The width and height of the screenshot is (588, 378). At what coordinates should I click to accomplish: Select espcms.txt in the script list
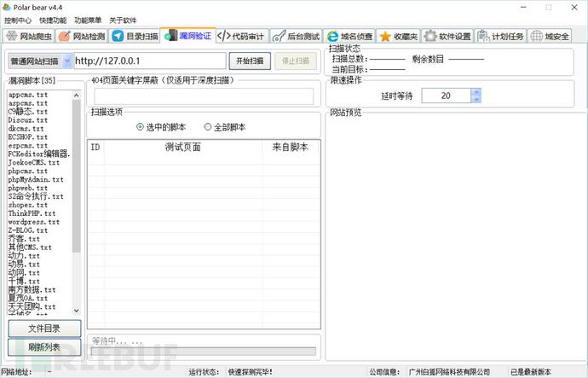coord(28,146)
